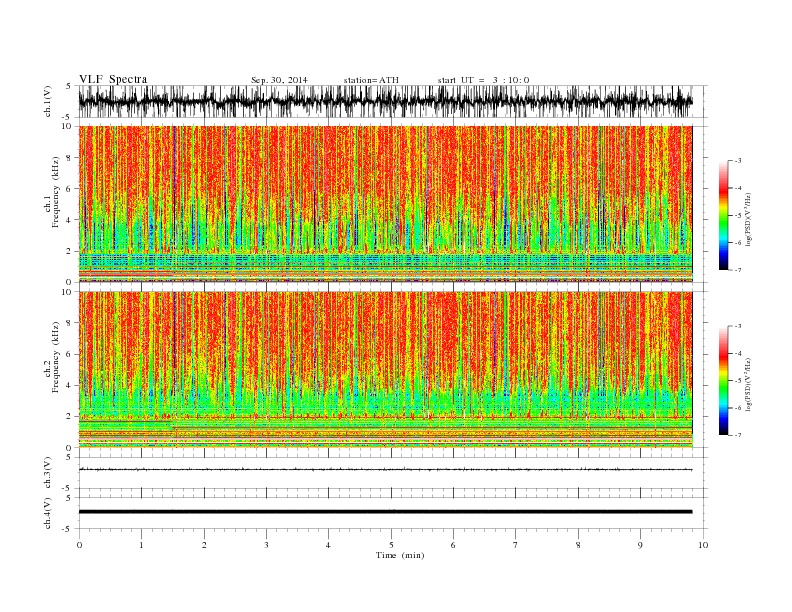Image resolution: width=792 pixels, height=612 pixels.
Task: Click time axis tick label '10'
Action: 703,545
